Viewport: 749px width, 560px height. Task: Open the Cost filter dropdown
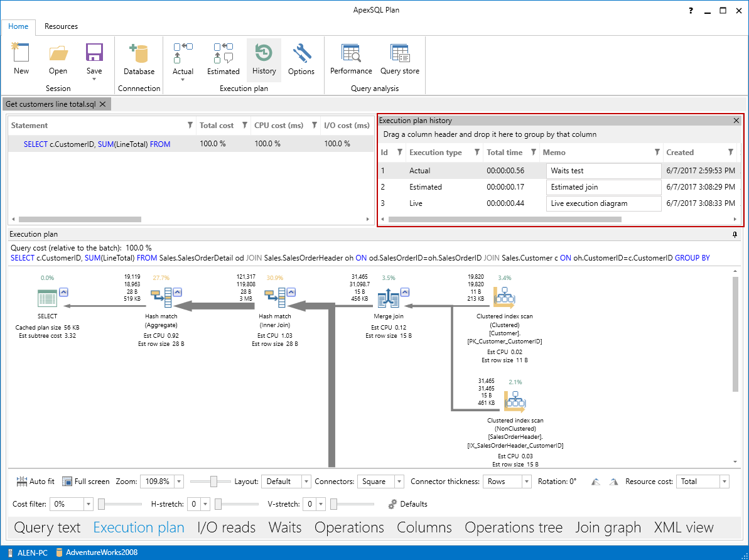(x=89, y=504)
